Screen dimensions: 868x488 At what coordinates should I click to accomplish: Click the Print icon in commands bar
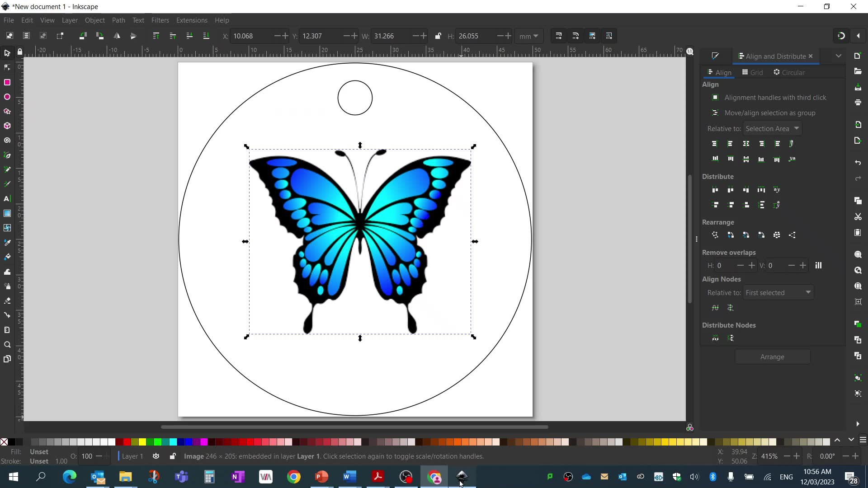[x=858, y=103]
